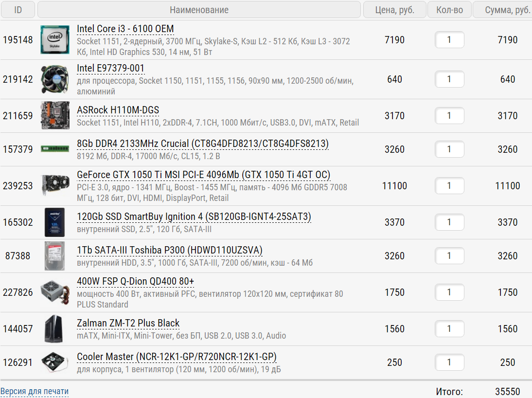The height and width of the screenshot is (398, 532).
Task: Click quantity field for Intel Core i3
Action: (x=449, y=40)
